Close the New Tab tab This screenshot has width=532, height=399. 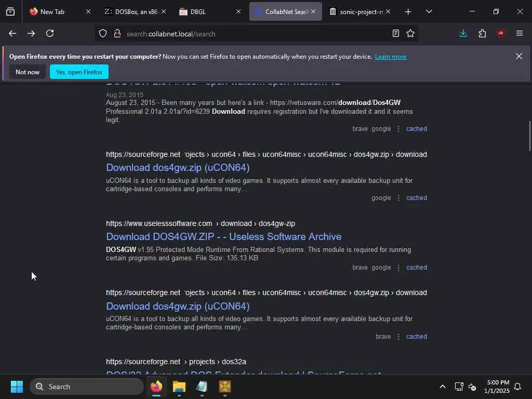pos(88,11)
